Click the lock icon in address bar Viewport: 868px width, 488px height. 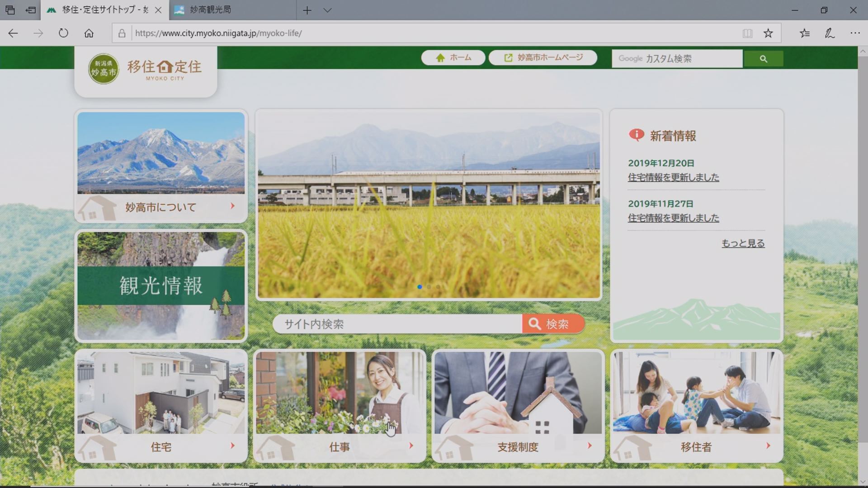coord(122,33)
